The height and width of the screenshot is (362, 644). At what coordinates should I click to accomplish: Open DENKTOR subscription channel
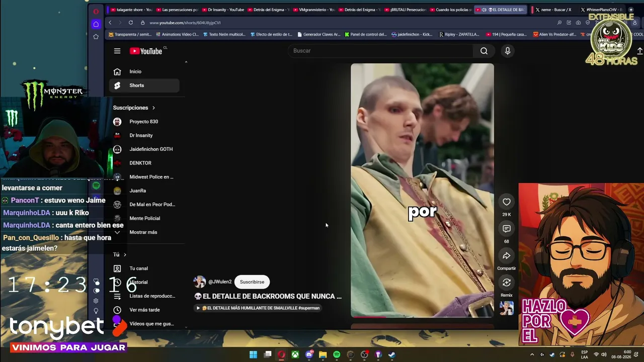tap(145, 163)
